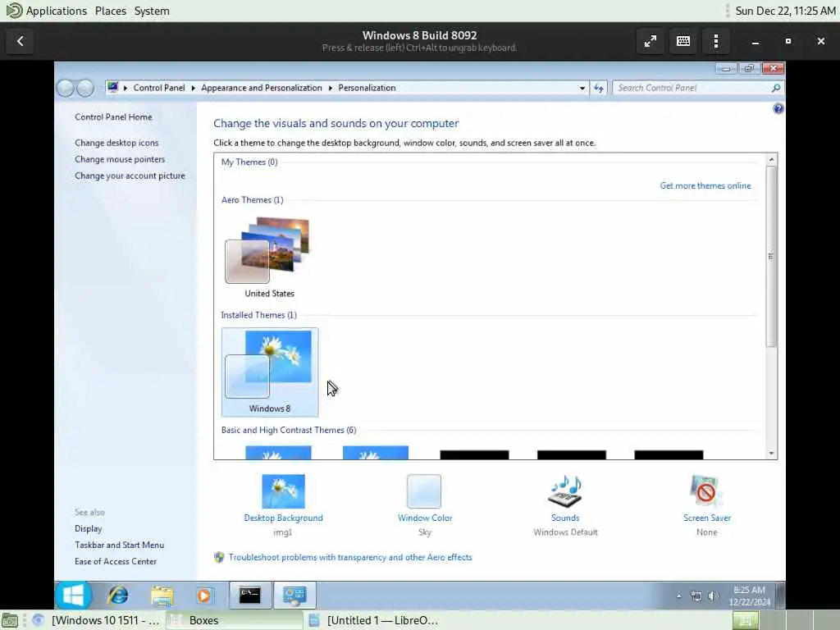Switch to Windows 10 1511 task in host panel
840x630 pixels.
[98, 620]
